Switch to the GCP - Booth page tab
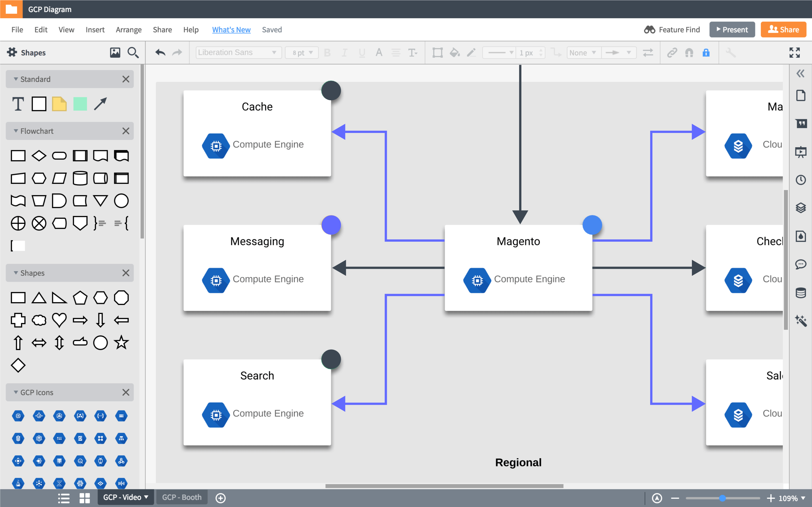Viewport: 812px width, 507px height. pyautogui.click(x=182, y=497)
